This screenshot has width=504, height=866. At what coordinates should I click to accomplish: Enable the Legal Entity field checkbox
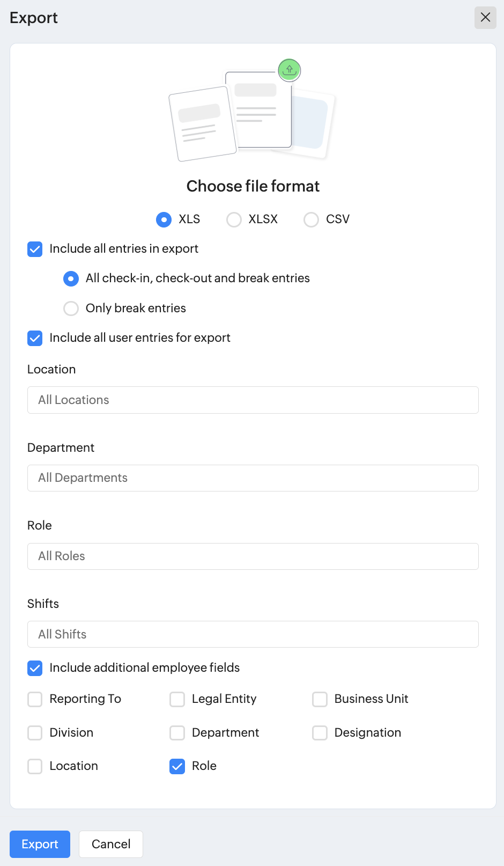[177, 699]
